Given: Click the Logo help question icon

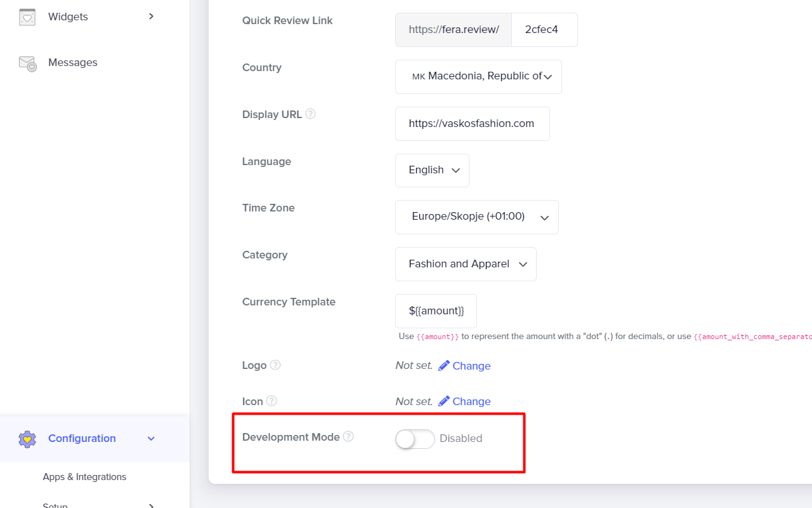Looking at the screenshot, I should (275, 365).
